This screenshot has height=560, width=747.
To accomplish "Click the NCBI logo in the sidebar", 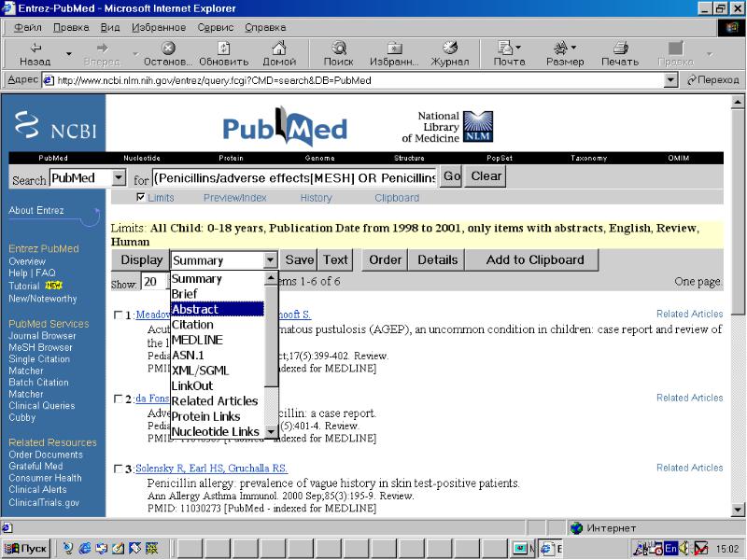I will point(54,125).
